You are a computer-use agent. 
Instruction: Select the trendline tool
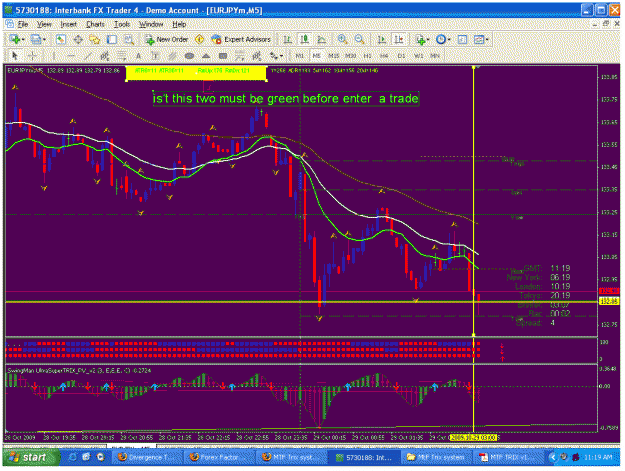click(88, 56)
